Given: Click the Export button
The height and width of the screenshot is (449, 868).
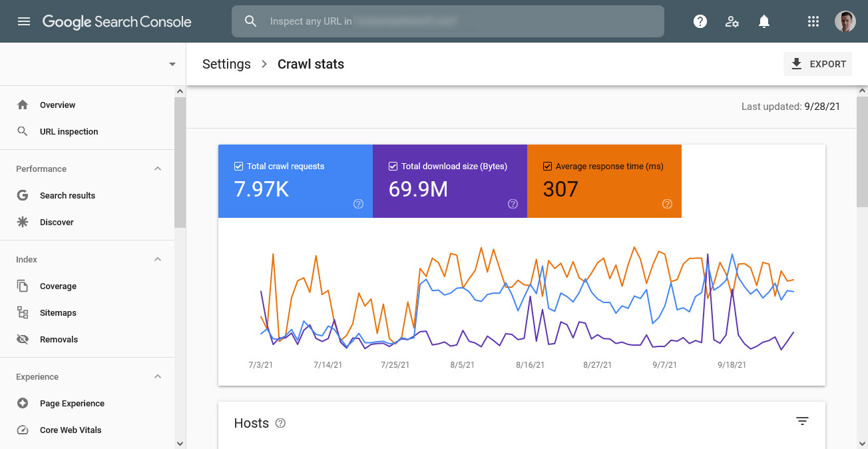Looking at the screenshot, I should (817, 64).
